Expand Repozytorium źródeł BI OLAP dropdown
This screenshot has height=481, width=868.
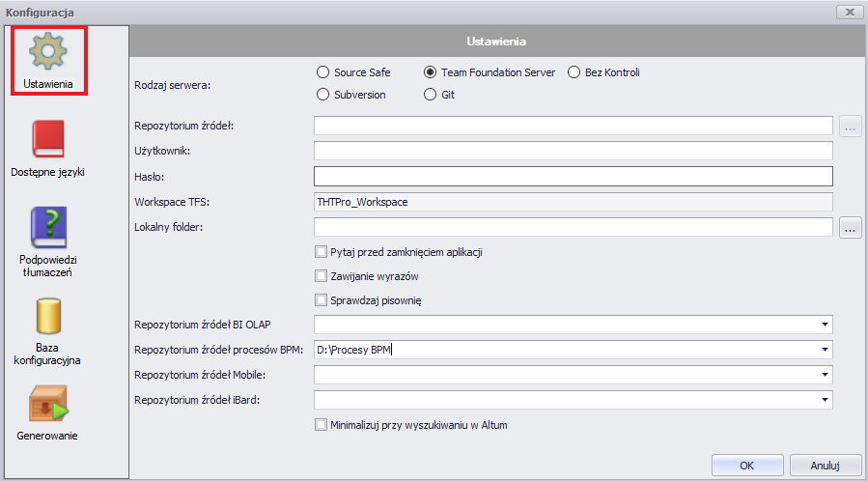[x=825, y=325]
